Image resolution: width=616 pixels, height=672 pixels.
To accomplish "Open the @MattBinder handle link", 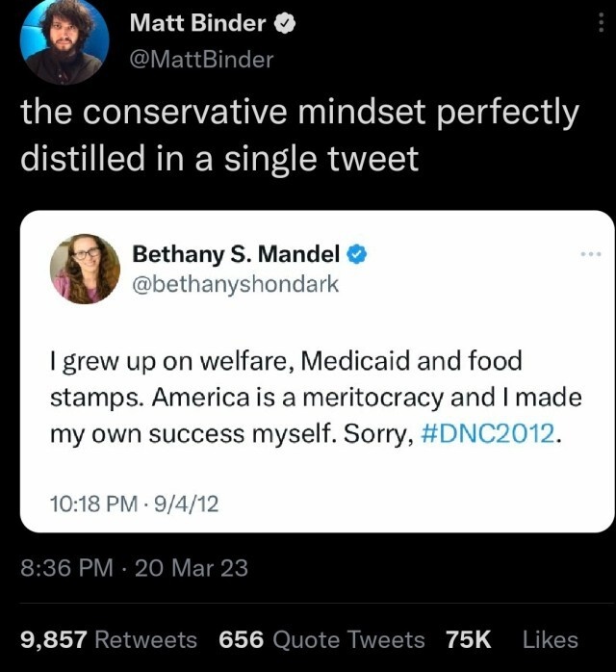I will 201,60.
